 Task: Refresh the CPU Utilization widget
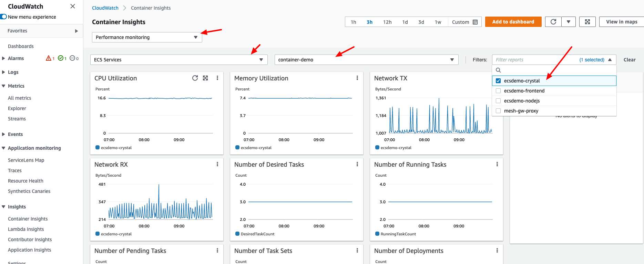195,78
